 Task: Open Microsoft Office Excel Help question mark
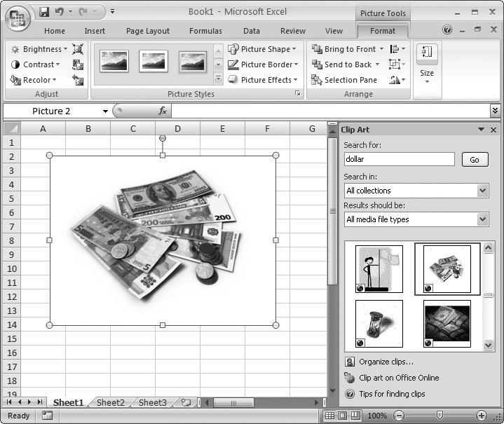point(447,30)
